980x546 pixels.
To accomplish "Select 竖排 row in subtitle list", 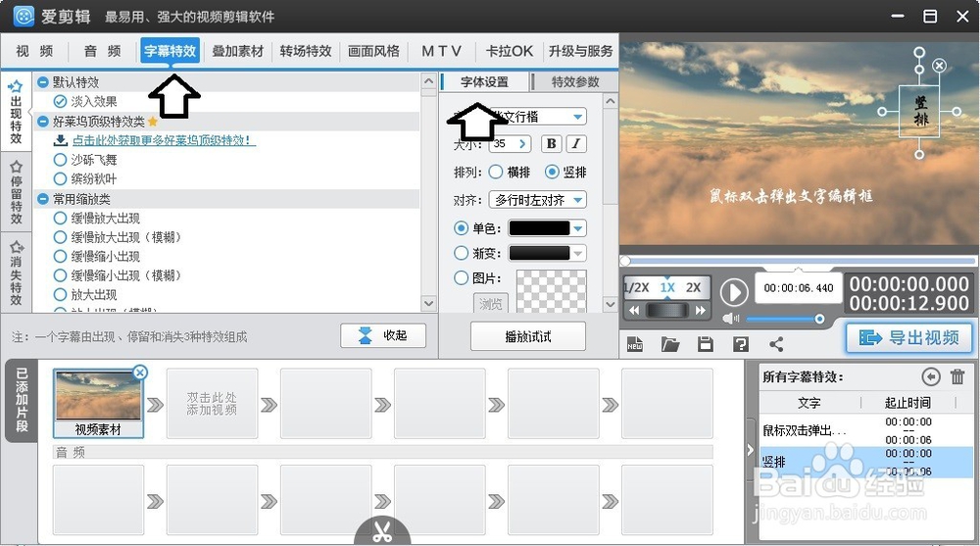I will pos(866,463).
